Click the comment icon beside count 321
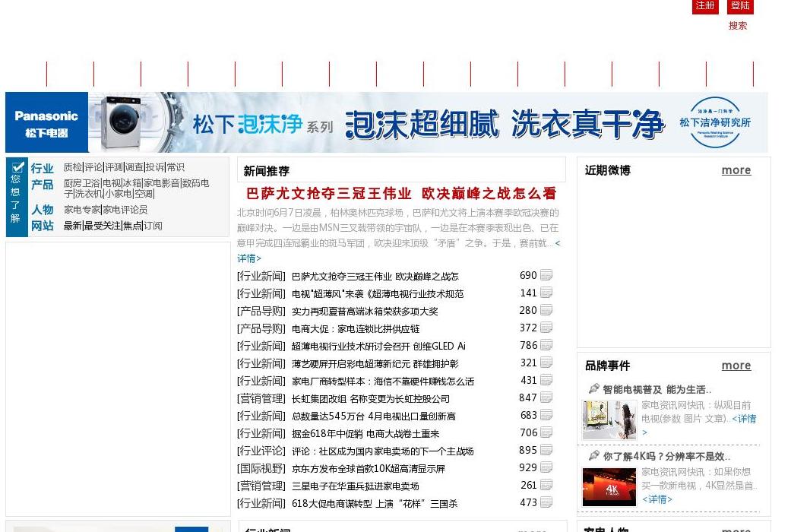 [x=546, y=363]
